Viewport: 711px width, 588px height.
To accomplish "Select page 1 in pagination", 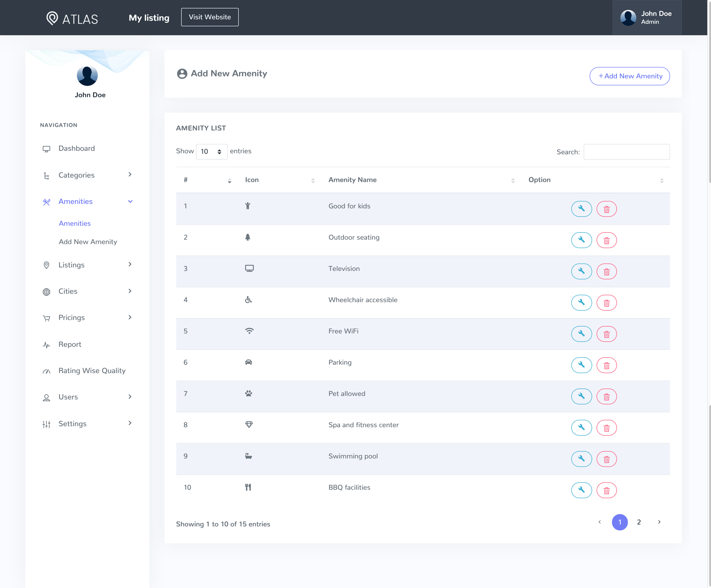I will click(620, 522).
